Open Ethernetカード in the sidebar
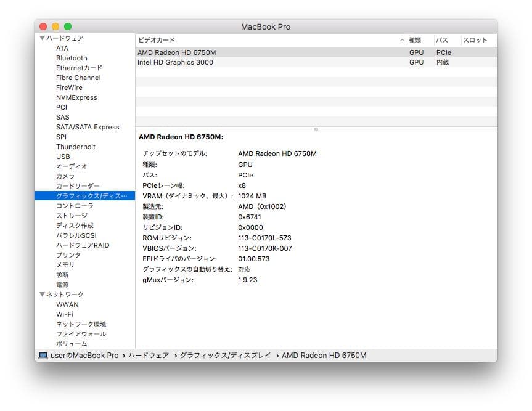The image size is (532, 411). 79,68
